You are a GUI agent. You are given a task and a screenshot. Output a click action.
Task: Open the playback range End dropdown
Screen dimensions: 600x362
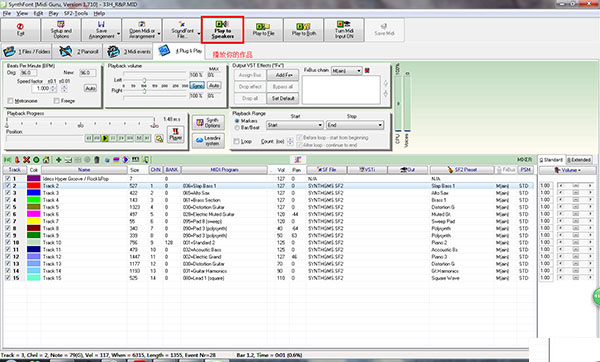coord(355,125)
